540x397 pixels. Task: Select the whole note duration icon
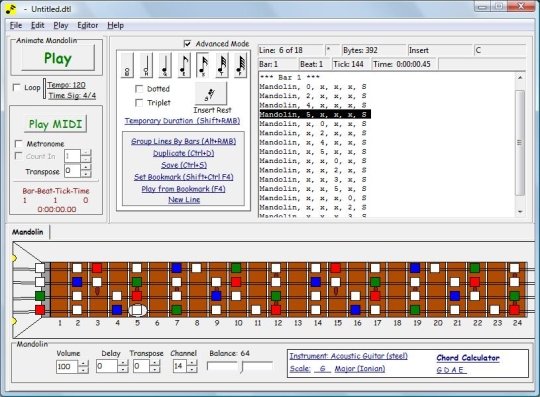pyautogui.click(x=127, y=65)
